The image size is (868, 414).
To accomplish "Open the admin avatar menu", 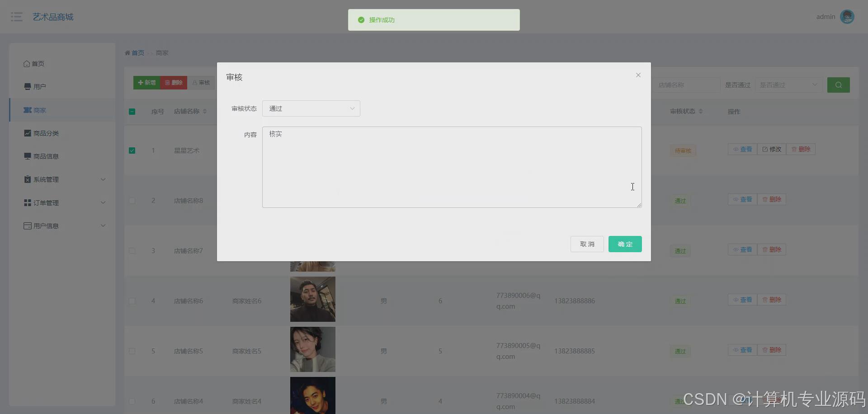I will 847,17.
